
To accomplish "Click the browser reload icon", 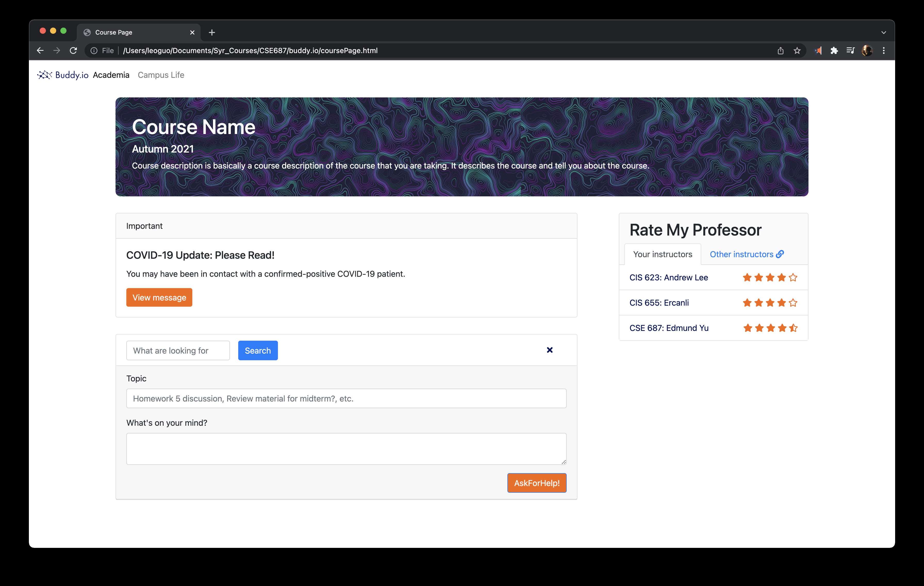I will [73, 51].
